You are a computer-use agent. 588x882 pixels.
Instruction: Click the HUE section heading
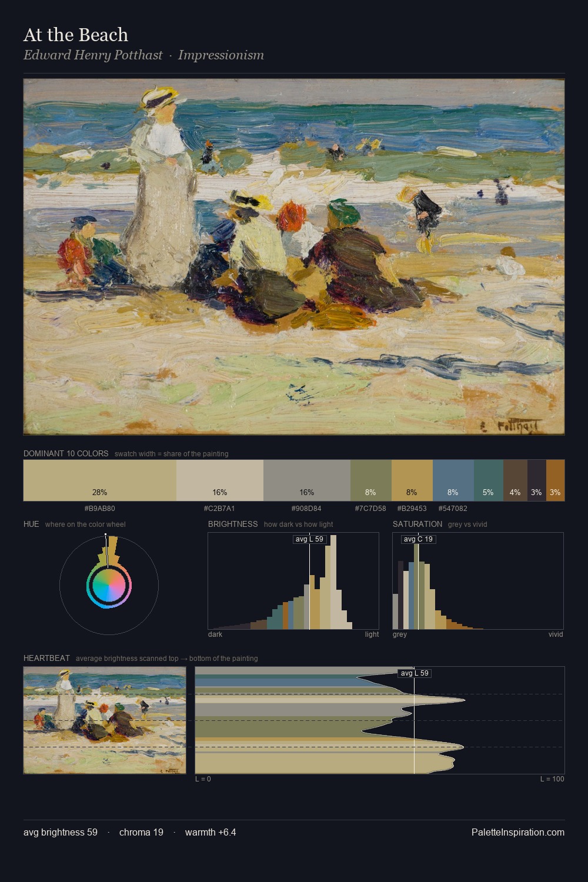[x=31, y=524]
